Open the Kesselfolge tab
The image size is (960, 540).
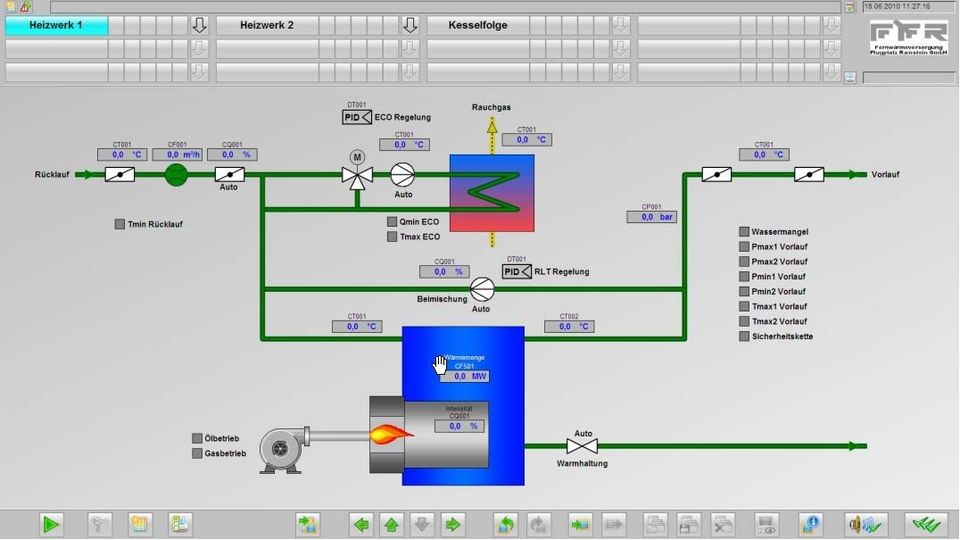click(478, 25)
